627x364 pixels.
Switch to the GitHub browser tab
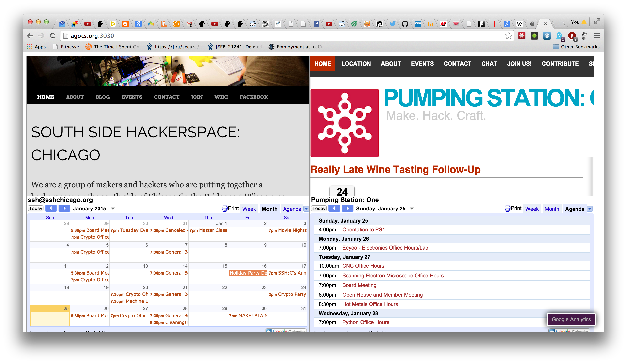click(405, 24)
